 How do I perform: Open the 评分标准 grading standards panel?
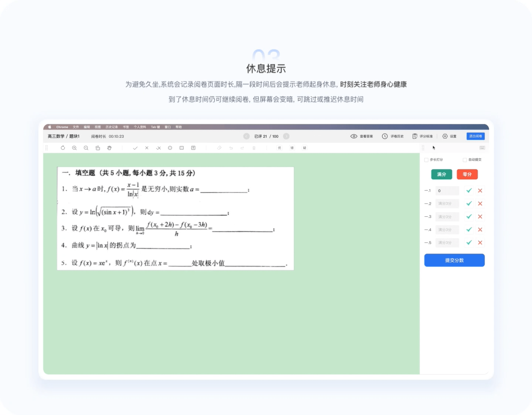pyautogui.click(x=422, y=136)
